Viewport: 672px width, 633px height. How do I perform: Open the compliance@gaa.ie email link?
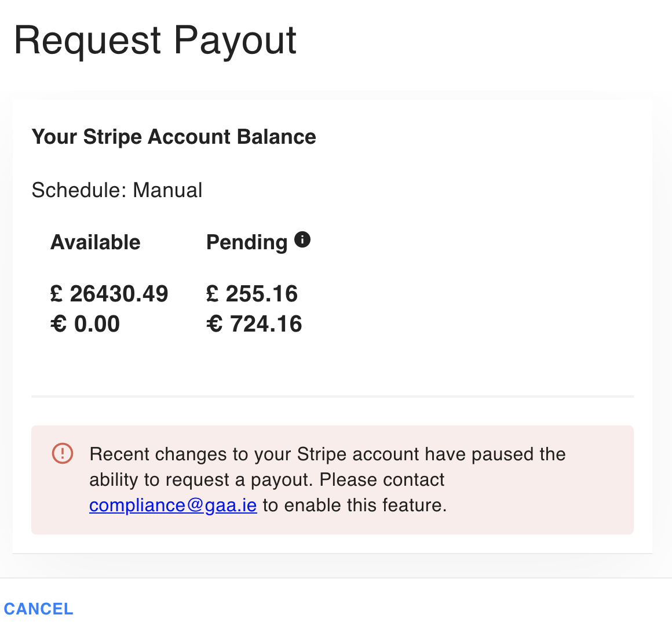tap(173, 505)
